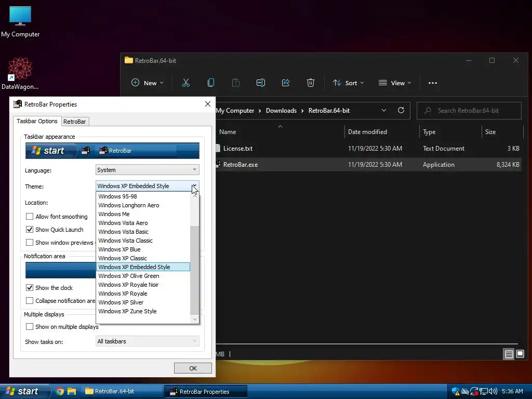This screenshot has width=532, height=399.
Task: Open the Language dropdown
Action: point(147,170)
